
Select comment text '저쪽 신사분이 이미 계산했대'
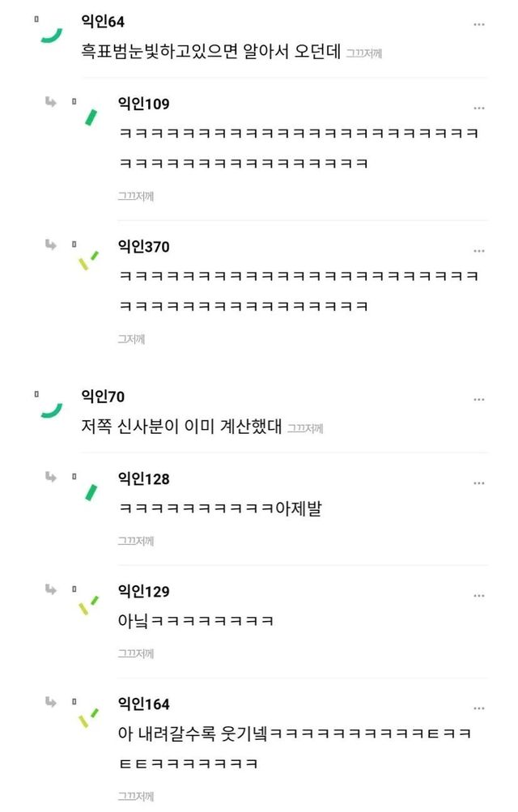click(182, 426)
